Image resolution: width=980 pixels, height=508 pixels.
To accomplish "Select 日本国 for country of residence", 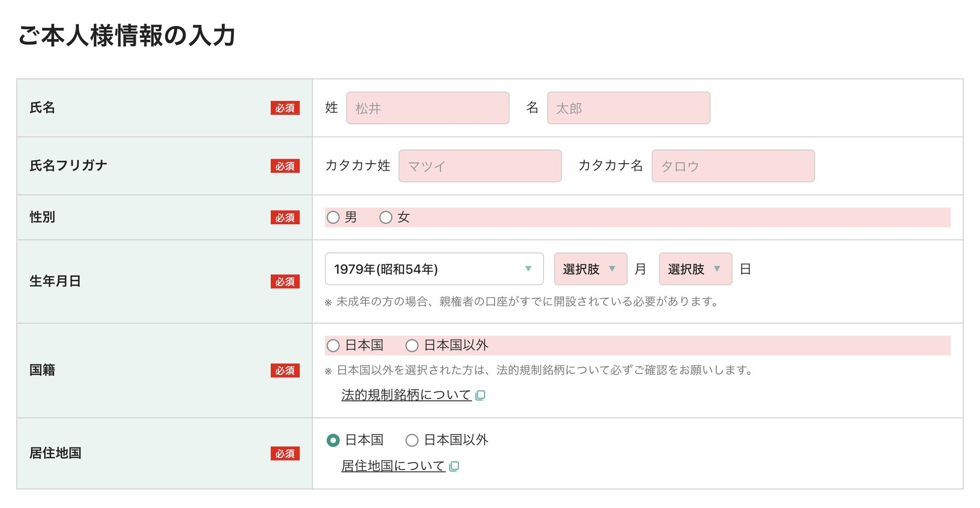I will coord(333,440).
